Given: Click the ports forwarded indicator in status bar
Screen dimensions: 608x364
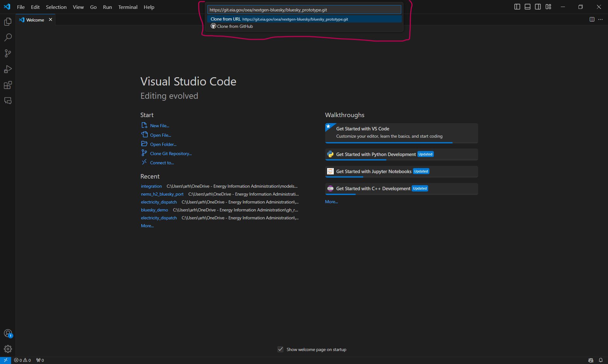Looking at the screenshot, I should pyautogui.click(x=40, y=360).
